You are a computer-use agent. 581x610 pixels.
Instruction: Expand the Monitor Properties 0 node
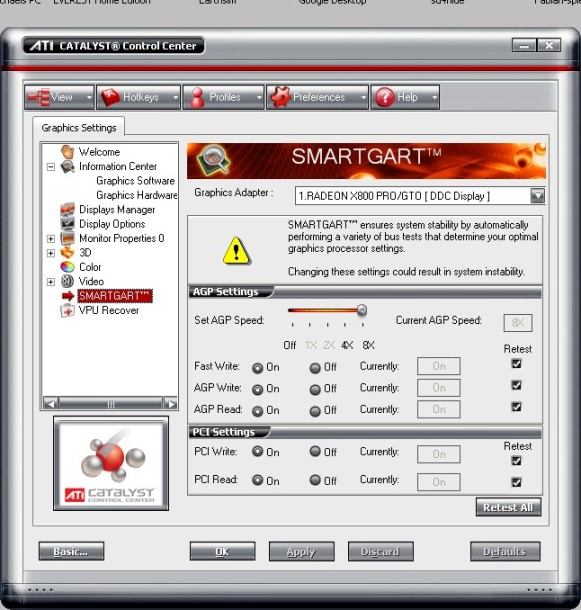[x=51, y=238]
